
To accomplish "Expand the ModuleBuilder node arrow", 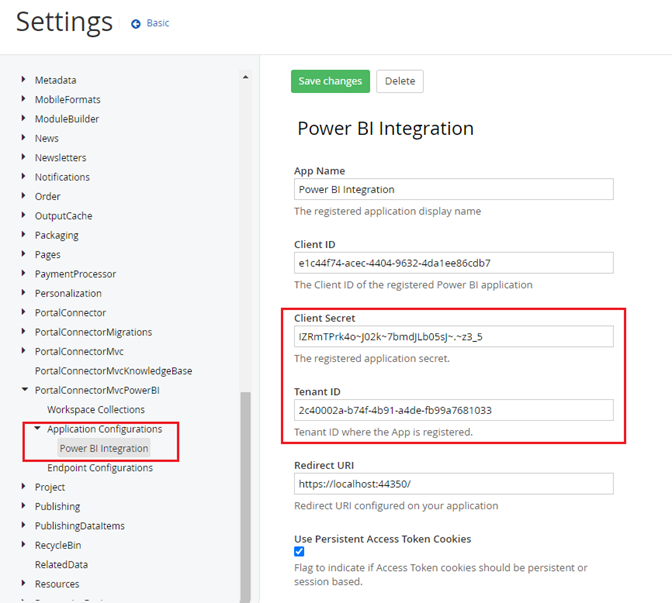I will [x=24, y=118].
